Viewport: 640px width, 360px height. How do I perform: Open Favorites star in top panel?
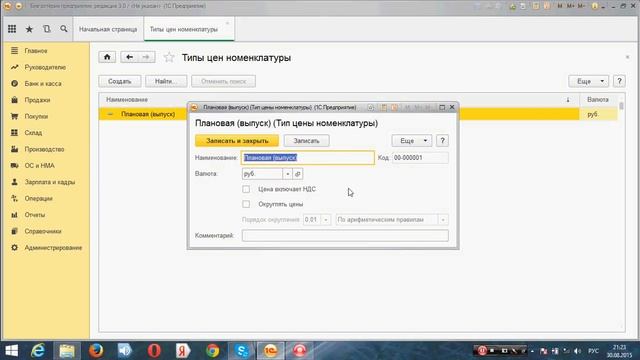[29, 29]
